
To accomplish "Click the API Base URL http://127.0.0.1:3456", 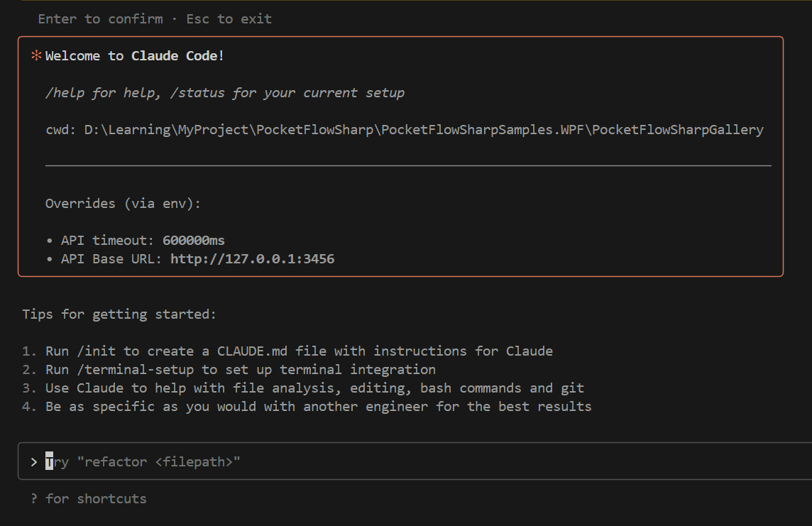I will [x=252, y=259].
